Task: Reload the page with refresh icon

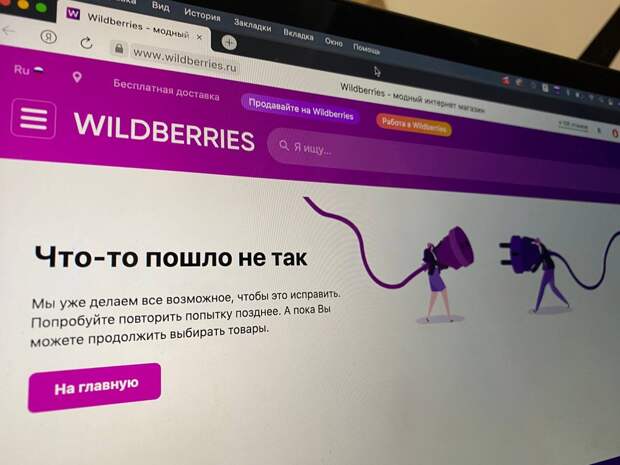Action: [86, 43]
